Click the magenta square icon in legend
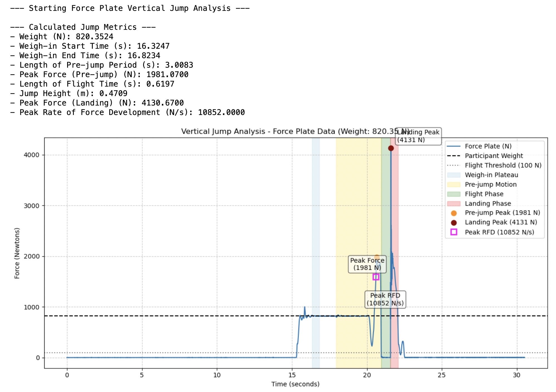The height and width of the screenshot is (392, 556). coord(453,232)
